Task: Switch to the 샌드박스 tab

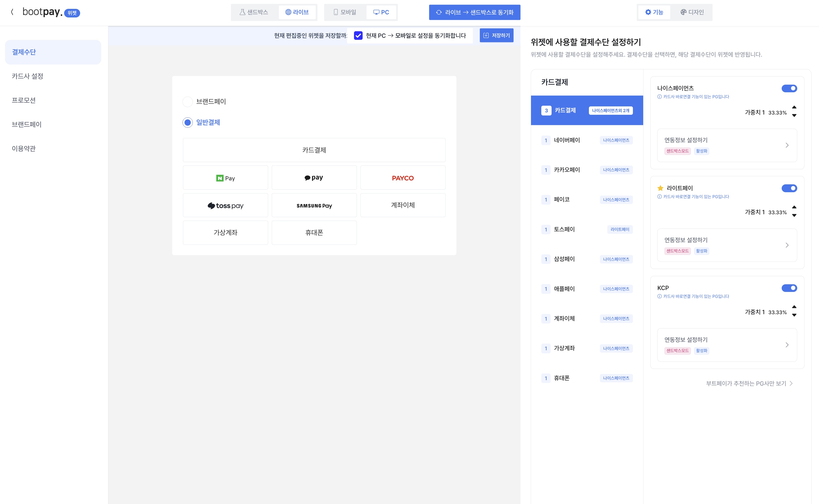Action: coord(254,12)
